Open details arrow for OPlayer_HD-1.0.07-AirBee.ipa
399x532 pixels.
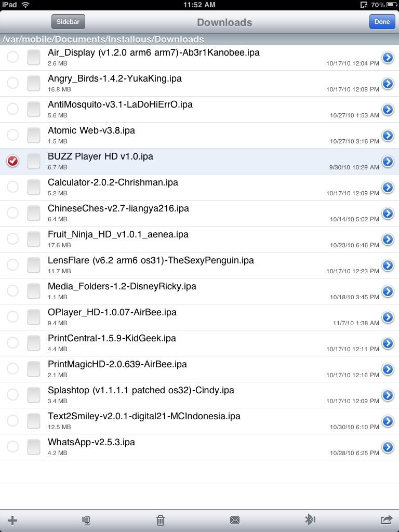click(388, 317)
